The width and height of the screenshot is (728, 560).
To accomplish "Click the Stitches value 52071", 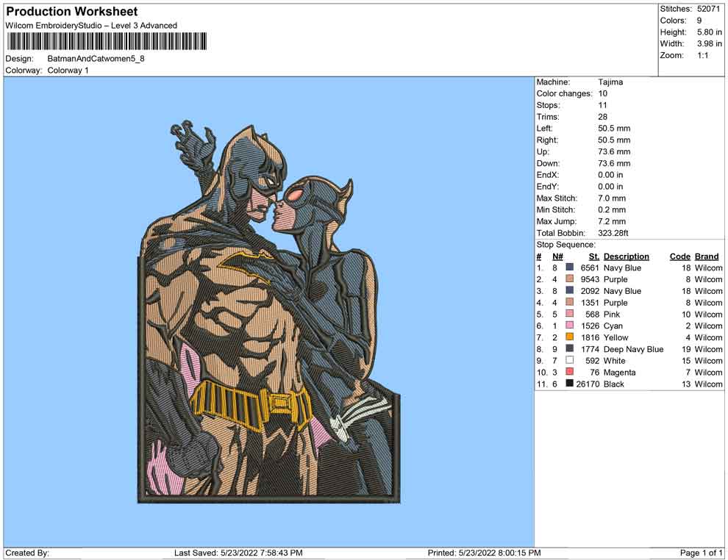I will click(710, 9).
